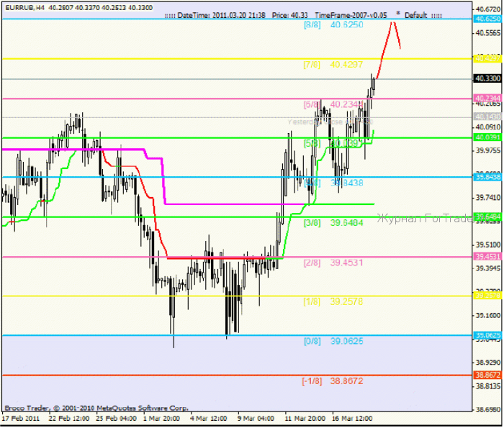Click the 38.8672 red price axis tag
The height and width of the screenshot is (428, 504).
pos(487,375)
